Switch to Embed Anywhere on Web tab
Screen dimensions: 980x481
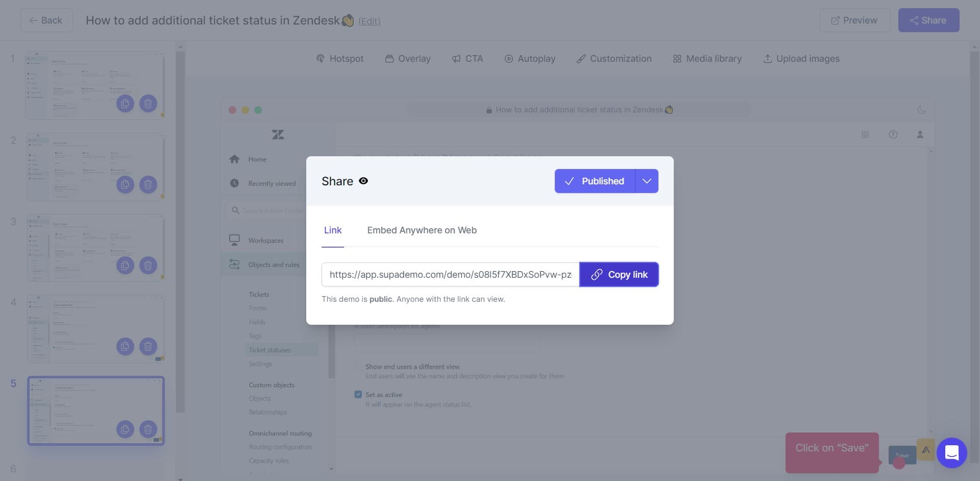point(422,230)
